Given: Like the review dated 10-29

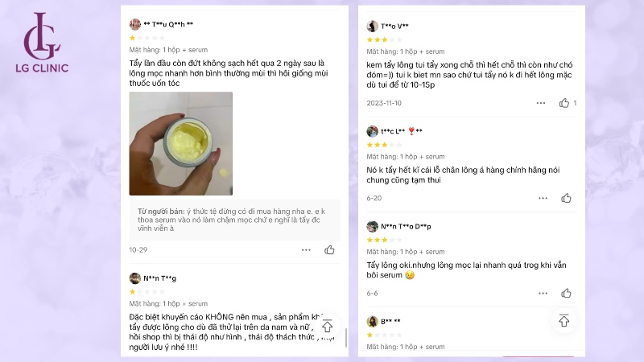Looking at the screenshot, I should pos(329,249).
